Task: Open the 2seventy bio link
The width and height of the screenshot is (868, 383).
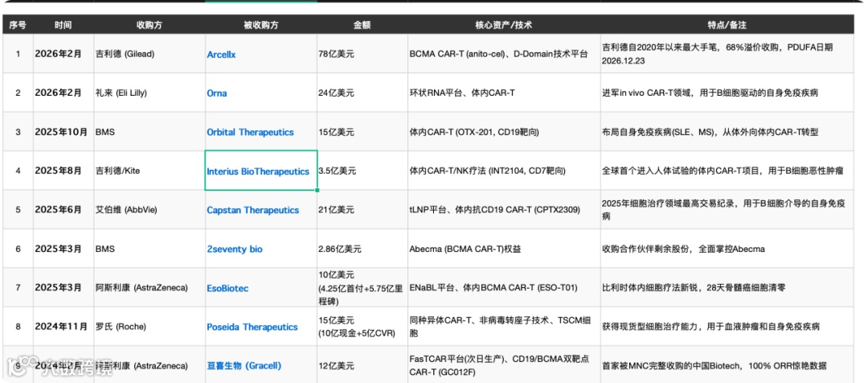Action: tap(234, 249)
